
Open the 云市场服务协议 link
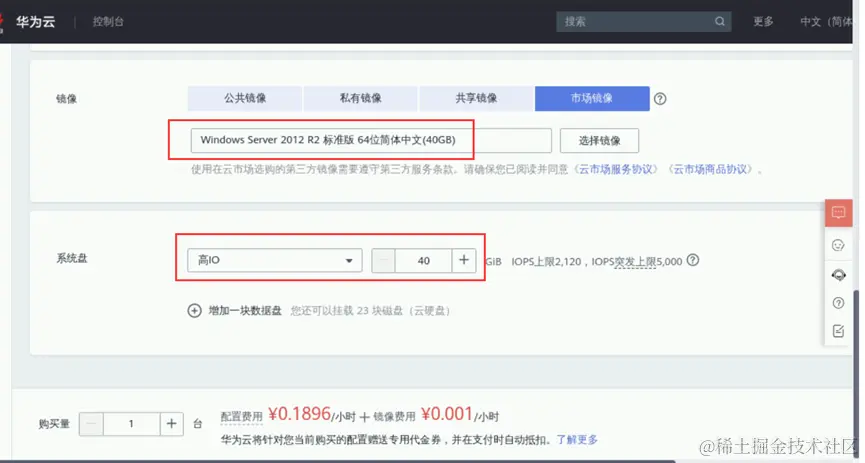coord(616,169)
